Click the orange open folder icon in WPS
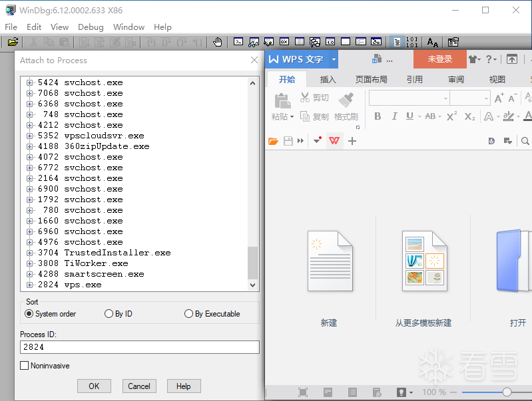 pyautogui.click(x=273, y=141)
